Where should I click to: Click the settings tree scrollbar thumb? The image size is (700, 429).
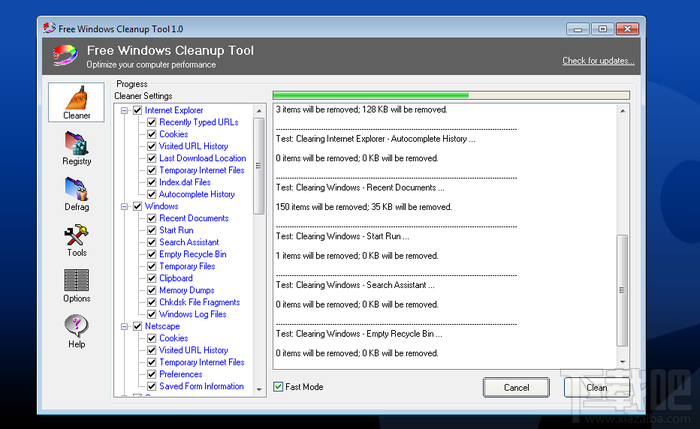click(259, 166)
